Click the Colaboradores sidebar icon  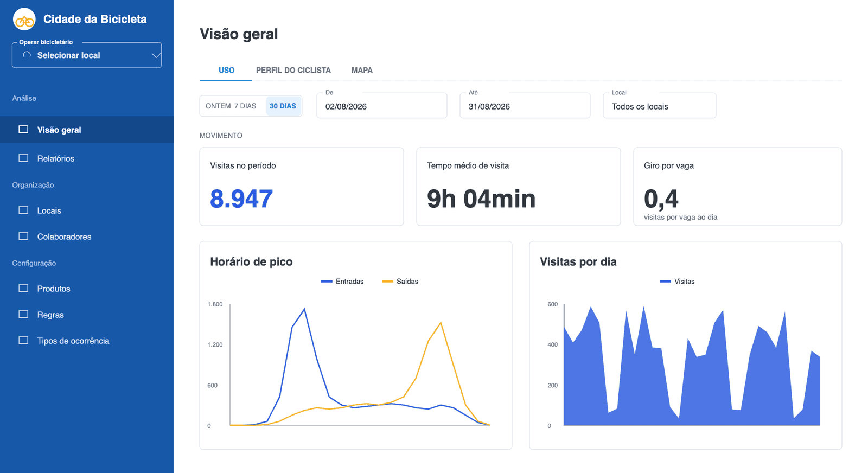click(x=23, y=237)
